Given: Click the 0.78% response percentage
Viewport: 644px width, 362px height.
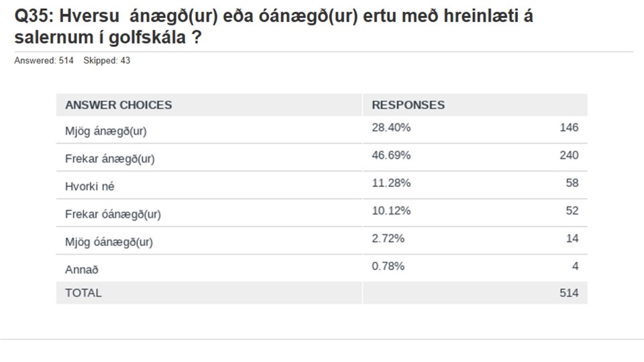Looking at the screenshot, I should [x=388, y=266].
